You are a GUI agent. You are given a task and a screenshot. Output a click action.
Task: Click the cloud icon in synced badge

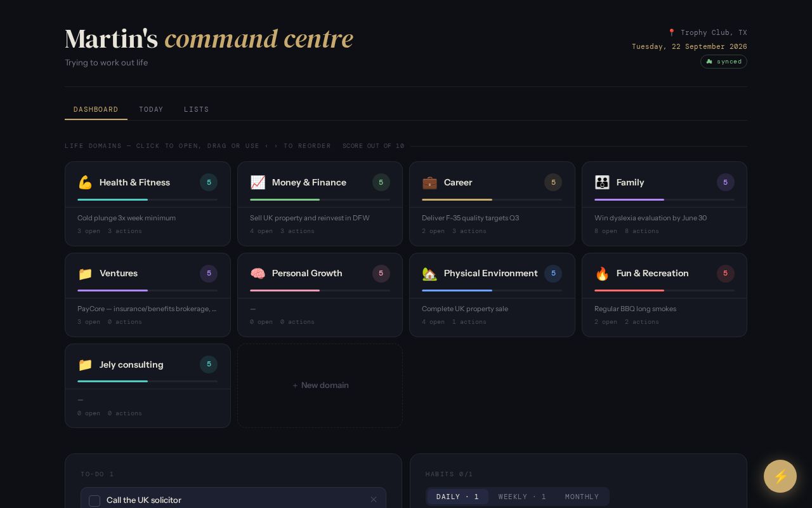click(710, 62)
